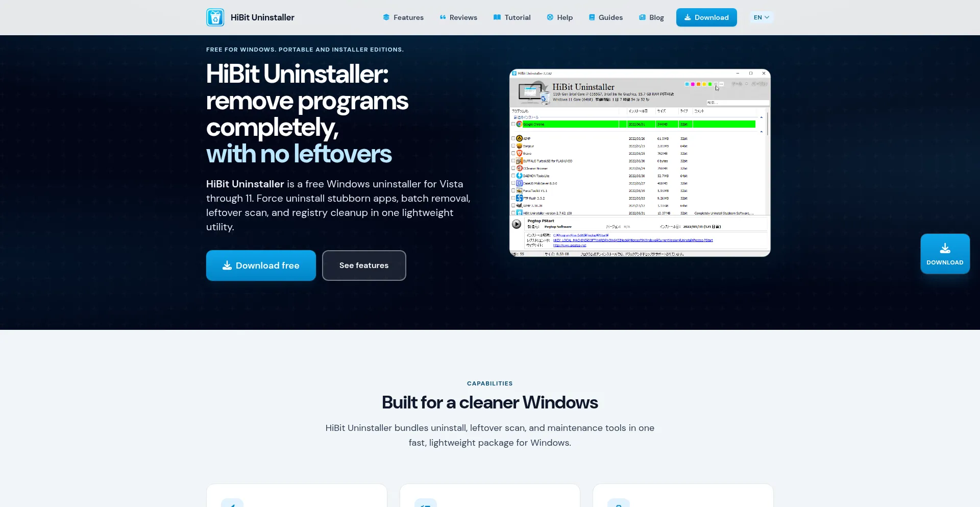Click ForceToolkit V1.1 icon in screenshot list

519,190
